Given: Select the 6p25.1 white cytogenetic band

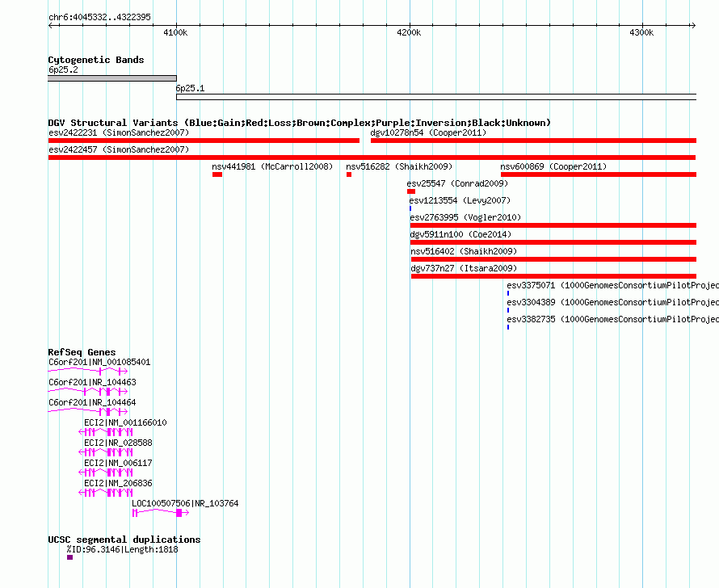Looking at the screenshot, I should pos(436,97).
